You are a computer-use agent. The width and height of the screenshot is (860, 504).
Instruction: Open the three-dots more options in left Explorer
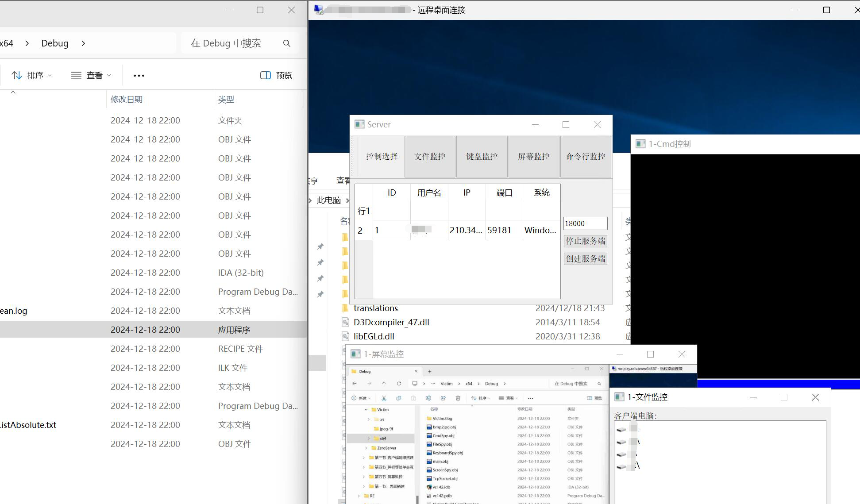pos(139,76)
